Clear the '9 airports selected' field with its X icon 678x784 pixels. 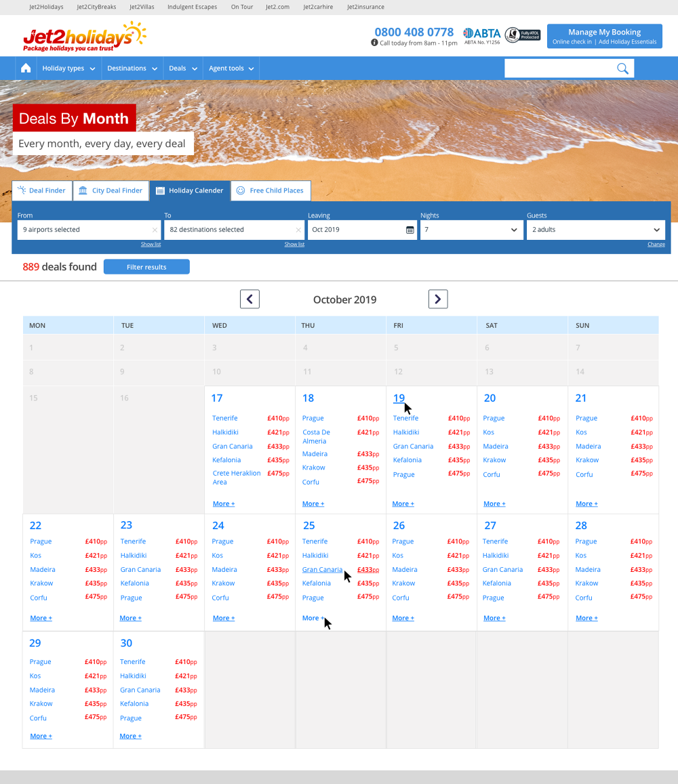coord(155,230)
